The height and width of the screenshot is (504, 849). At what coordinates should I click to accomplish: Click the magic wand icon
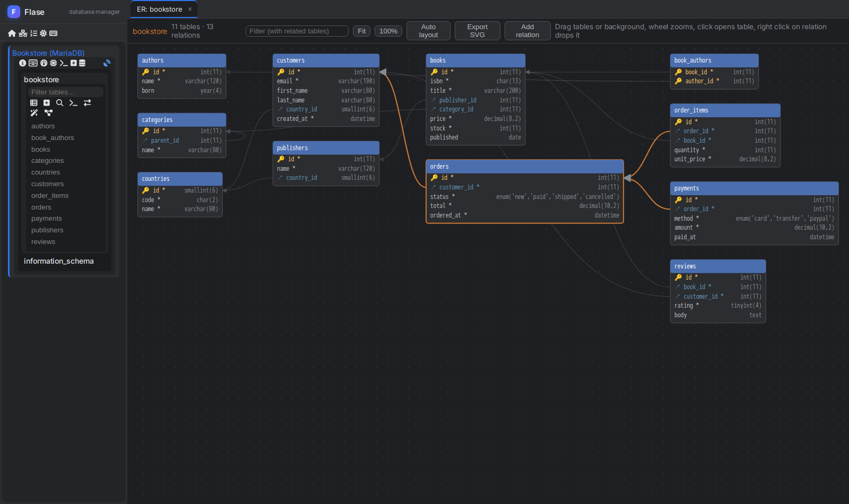34,113
